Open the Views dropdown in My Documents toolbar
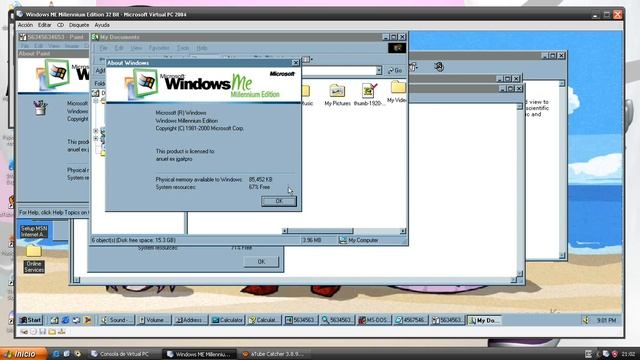The height and width of the screenshot is (360, 640). (x=307, y=60)
